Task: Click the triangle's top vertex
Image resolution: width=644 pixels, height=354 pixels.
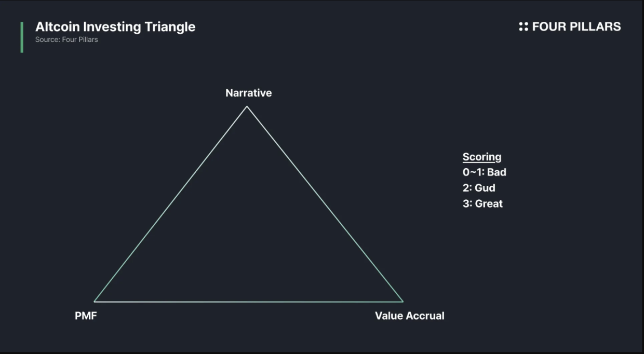Action: [x=247, y=107]
